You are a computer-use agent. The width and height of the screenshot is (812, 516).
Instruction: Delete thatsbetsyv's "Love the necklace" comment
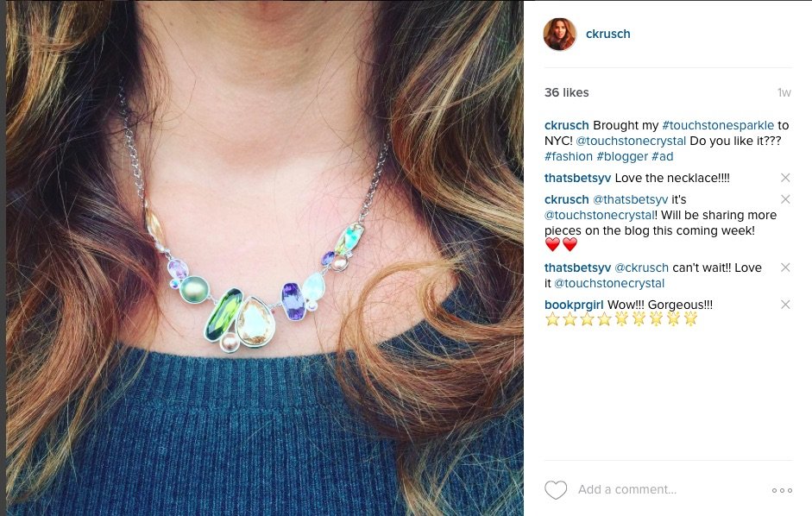tap(785, 178)
